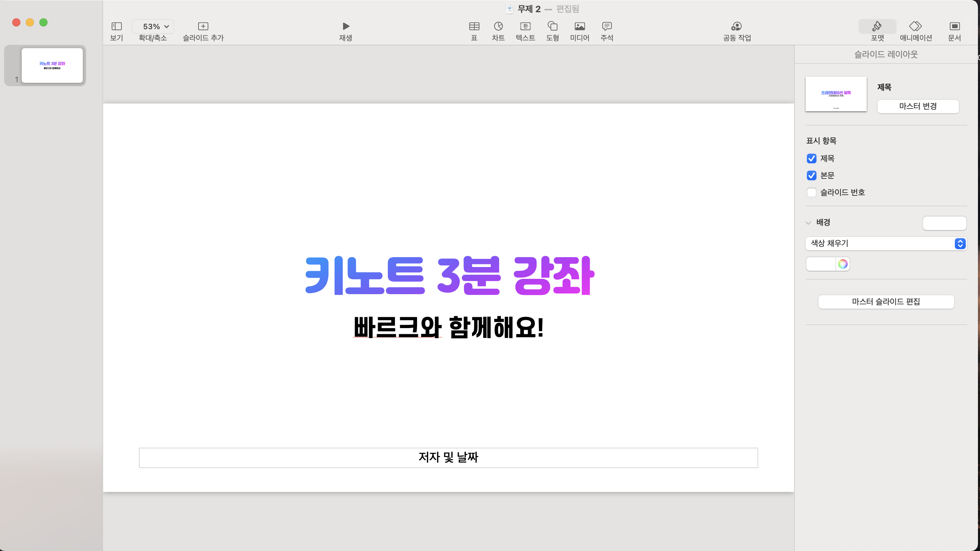Screen dimensions: 980x551
Task: Click the 슬라이드 추가 add slide icon
Action: (x=203, y=26)
